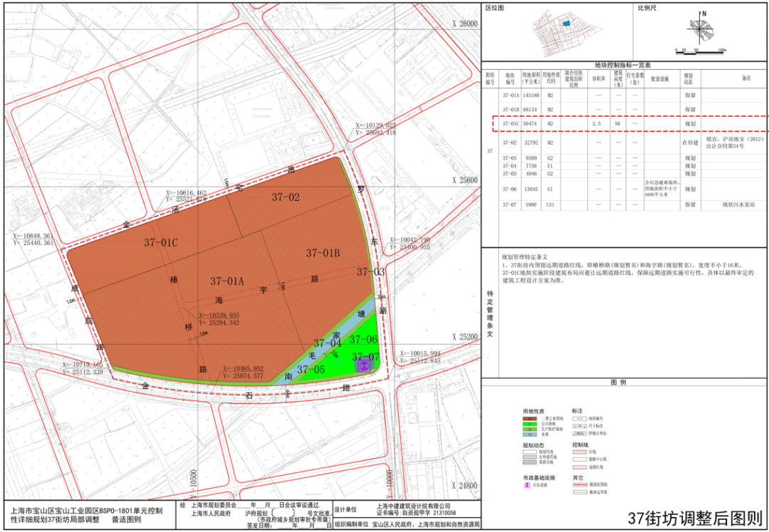Click the plot number (地块编号) legend symbol
769x532 pixels.
580,418
